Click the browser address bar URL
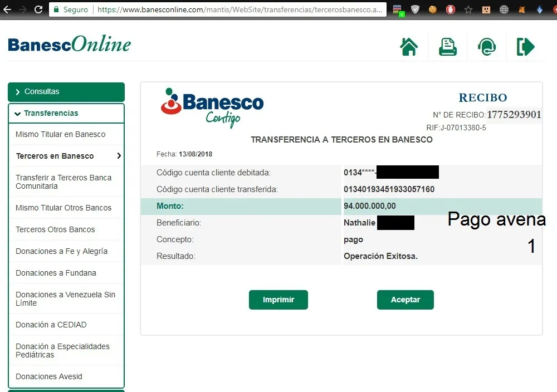Viewport: 557px width, 392px height. pyautogui.click(x=240, y=9)
